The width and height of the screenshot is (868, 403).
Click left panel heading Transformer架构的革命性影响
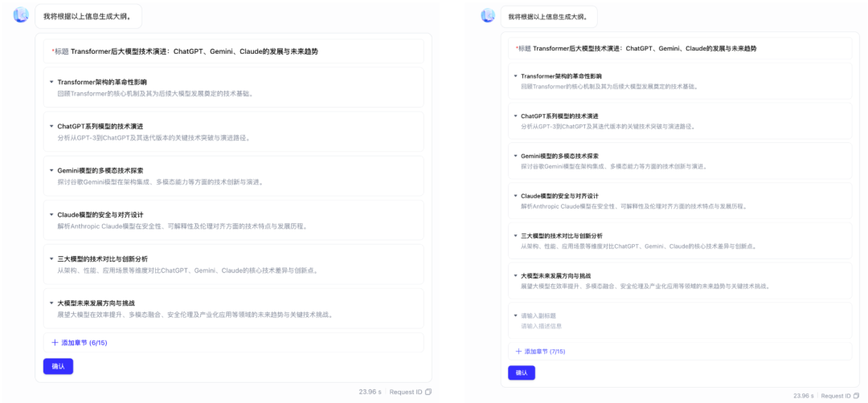102,82
